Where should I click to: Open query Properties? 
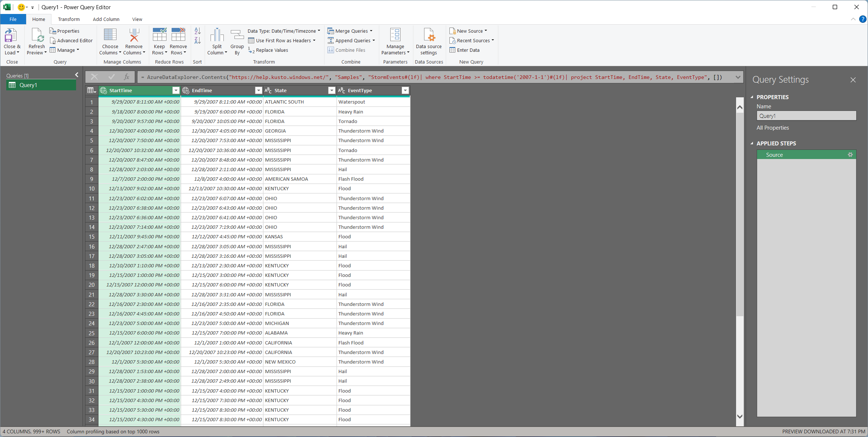(x=65, y=31)
